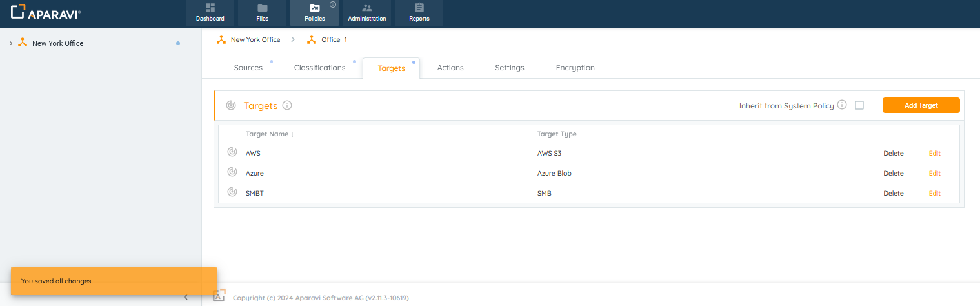The width and height of the screenshot is (980, 306).
Task: Switch to the Sources tab
Action: click(x=248, y=68)
